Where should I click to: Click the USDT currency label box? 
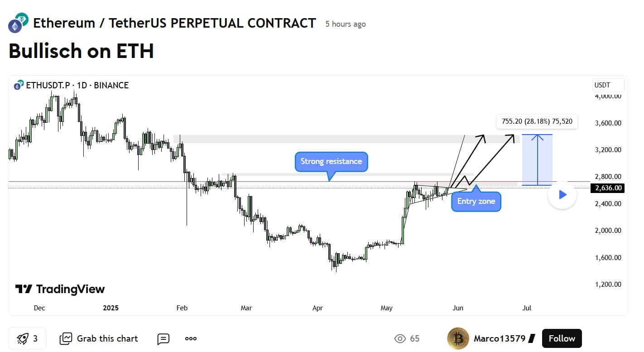(x=608, y=85)
